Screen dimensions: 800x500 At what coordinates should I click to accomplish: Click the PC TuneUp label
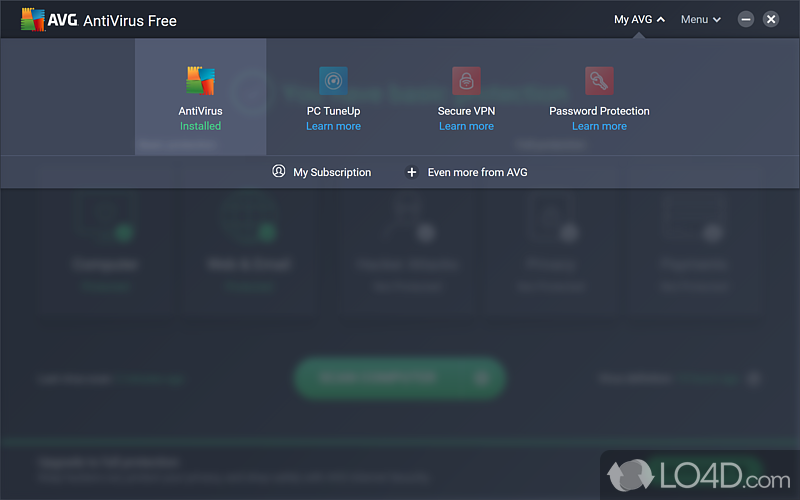click(333, 111)
